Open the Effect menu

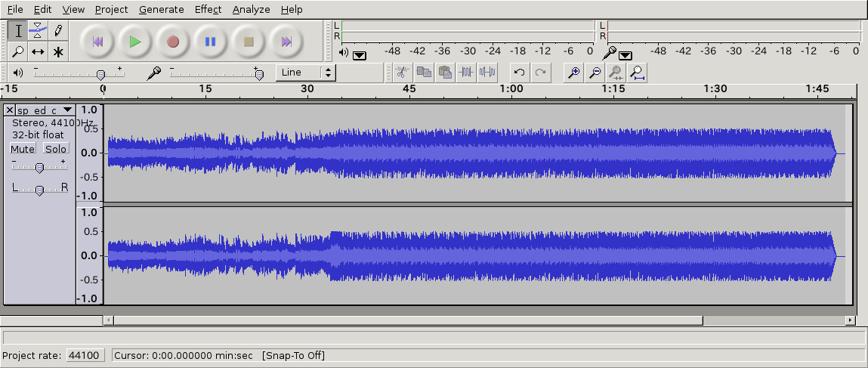click(x=208, y=9)
